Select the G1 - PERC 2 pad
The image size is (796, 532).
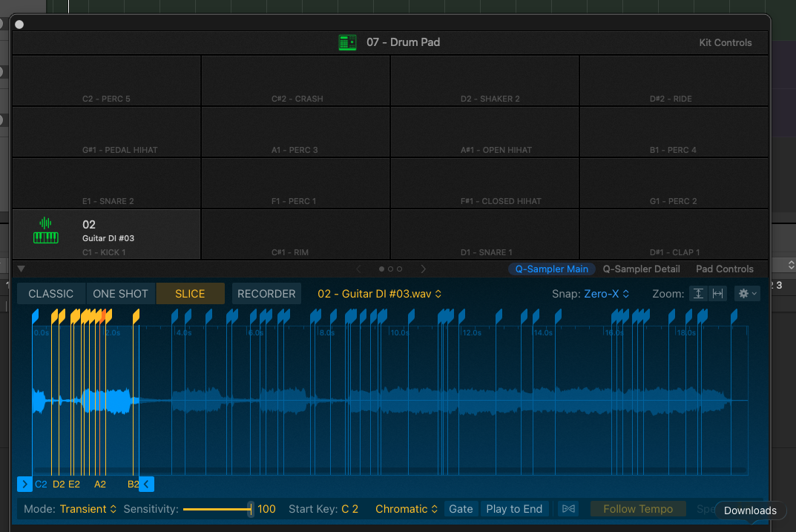pyautogui.click(x=674, y=183)
